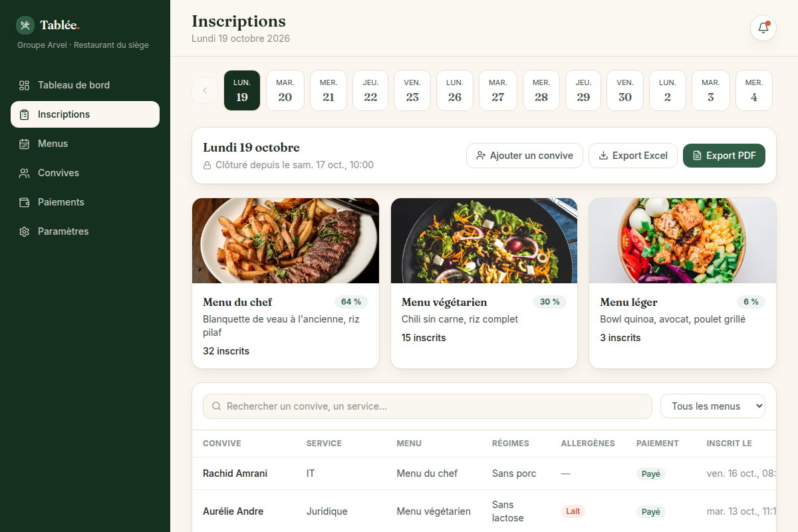Click the Ajouter un convive button
The width and height of the screenshot is (798, 532).
coord(525,156)
